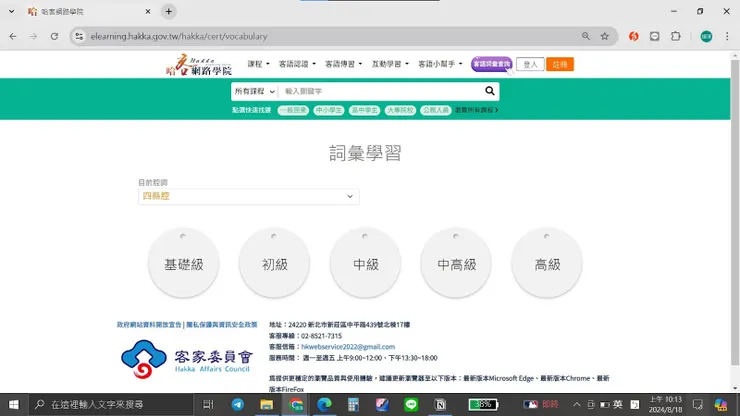
Task: Open the notification center icon
Action: (x=698, y=405)
